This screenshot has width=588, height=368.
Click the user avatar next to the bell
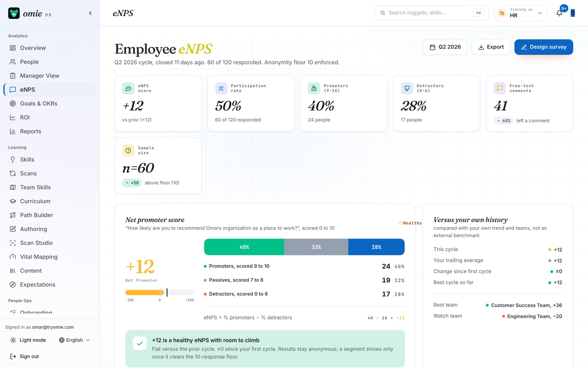tap(573, 13)
